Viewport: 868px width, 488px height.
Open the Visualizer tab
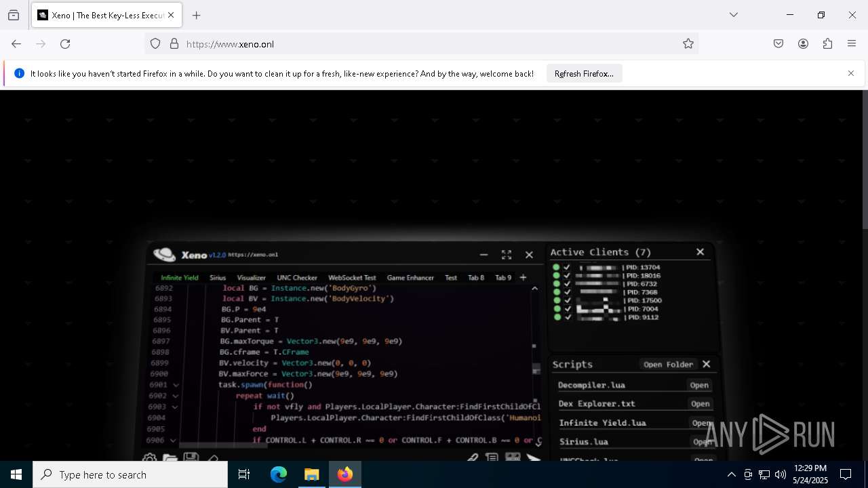click(x=252, y=278)
